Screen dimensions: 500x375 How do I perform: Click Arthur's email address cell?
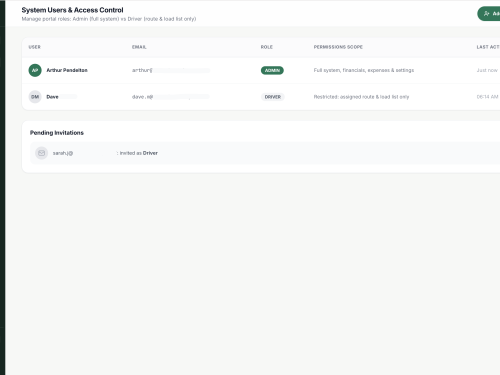pos(171,70)
